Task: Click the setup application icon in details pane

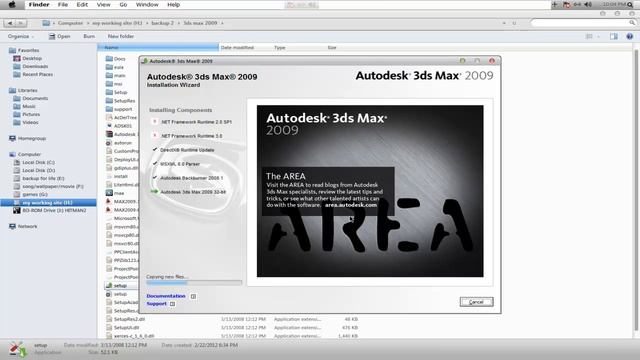Action: tap(17, 349)
